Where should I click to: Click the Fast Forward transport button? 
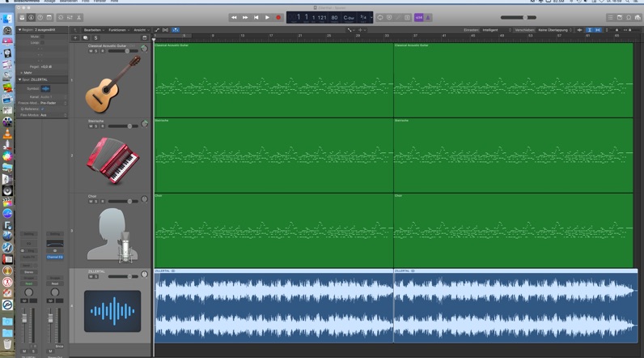click(x=245, y=18)
